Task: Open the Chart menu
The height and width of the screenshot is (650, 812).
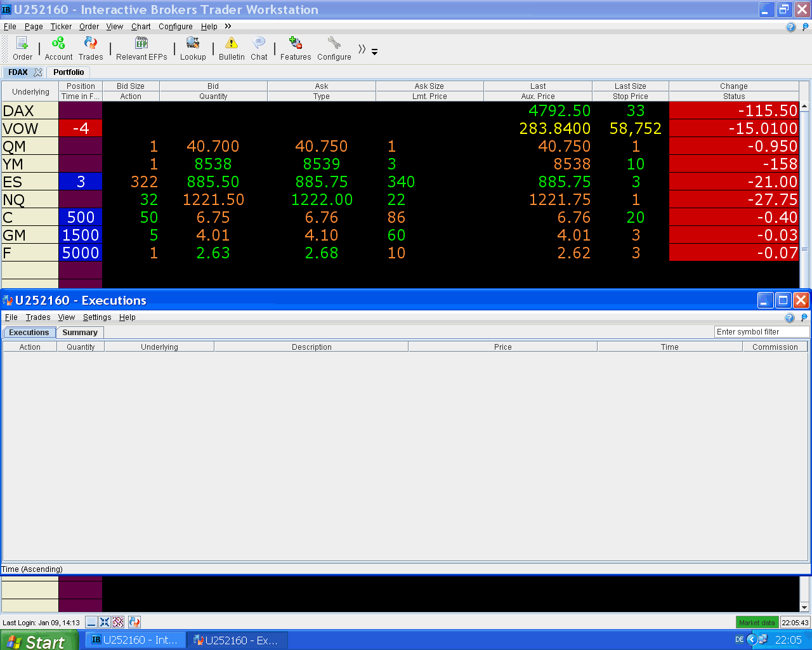Action: 141,27
